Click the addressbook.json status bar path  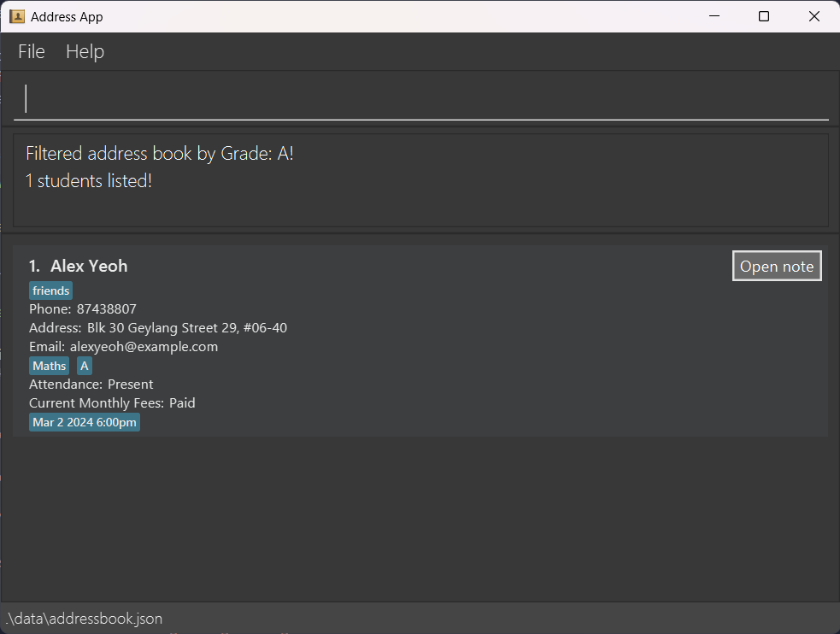tap(84, 618)
